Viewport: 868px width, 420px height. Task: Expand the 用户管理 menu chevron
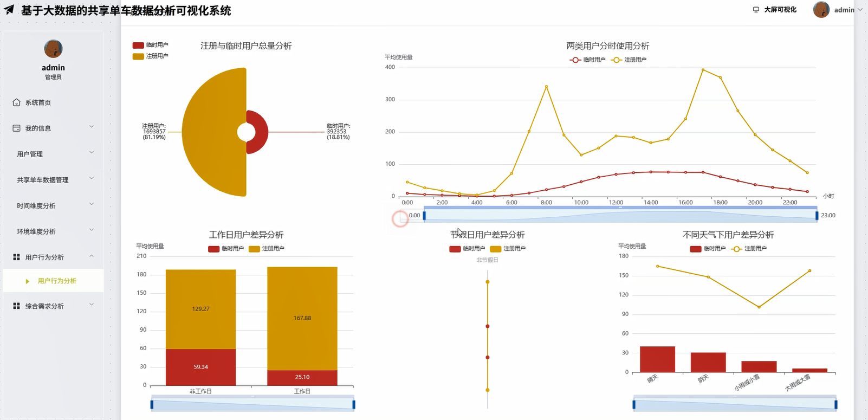[92, 152]
